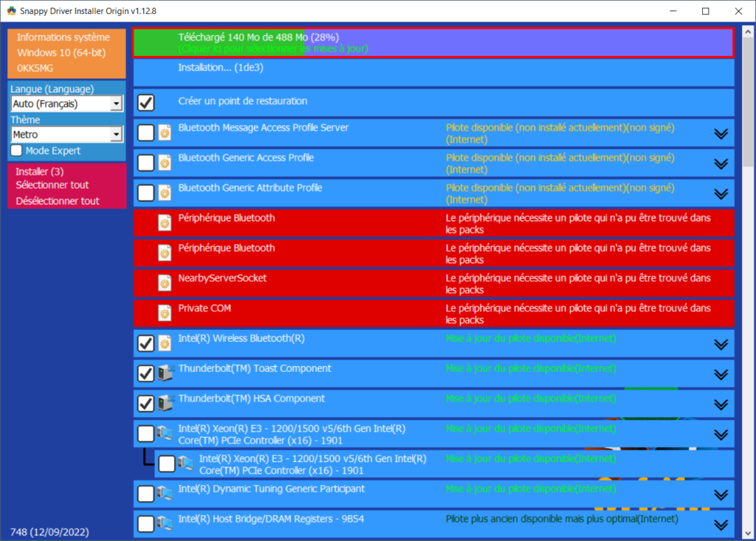756x541 pixels.
Task: Uncheck Thunderbolt(TM) HSA Component checkbox
Action: click(145, 404)
